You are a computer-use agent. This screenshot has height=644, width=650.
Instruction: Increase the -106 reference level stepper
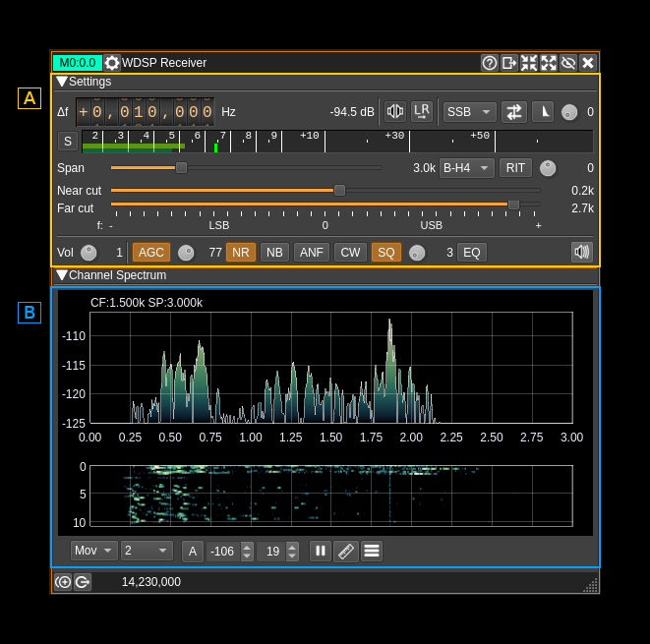pos(247,547)
